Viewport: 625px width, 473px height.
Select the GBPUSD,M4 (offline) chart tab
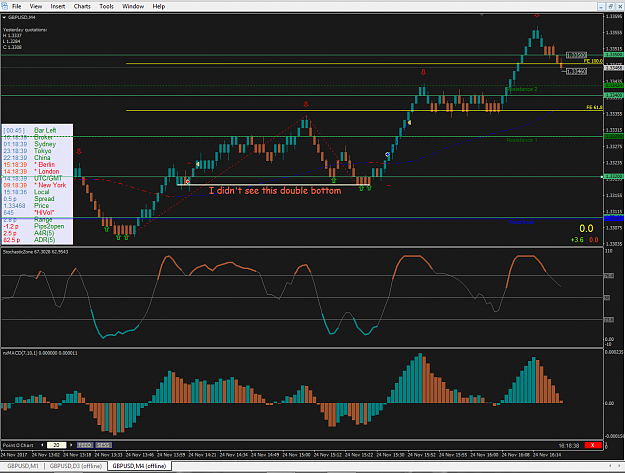click(x=139, y=466)
